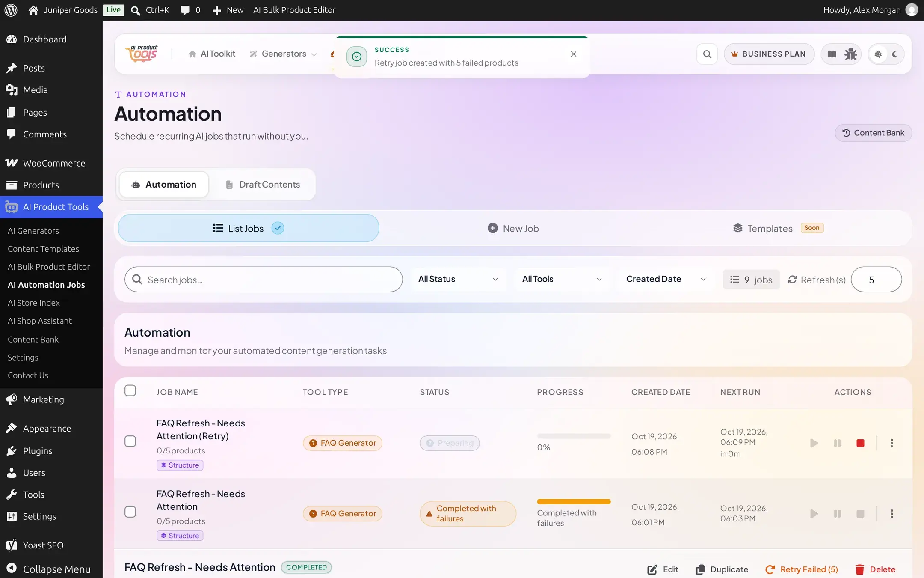The width and height of the screenshot is (924, 578).
Task: Open the documentation book icon
Action: 832,54
